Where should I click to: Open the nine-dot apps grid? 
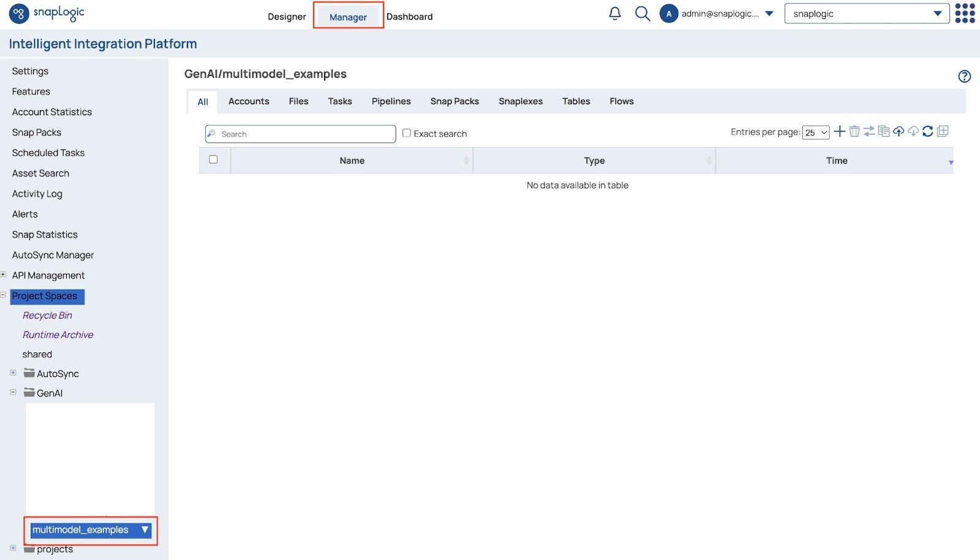(x=965, y=13)
